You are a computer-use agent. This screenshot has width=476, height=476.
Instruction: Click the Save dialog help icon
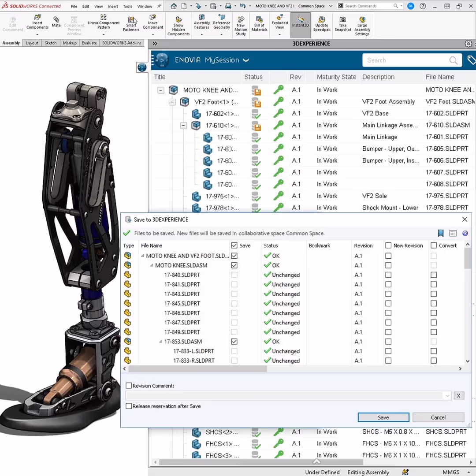[465, 233]
